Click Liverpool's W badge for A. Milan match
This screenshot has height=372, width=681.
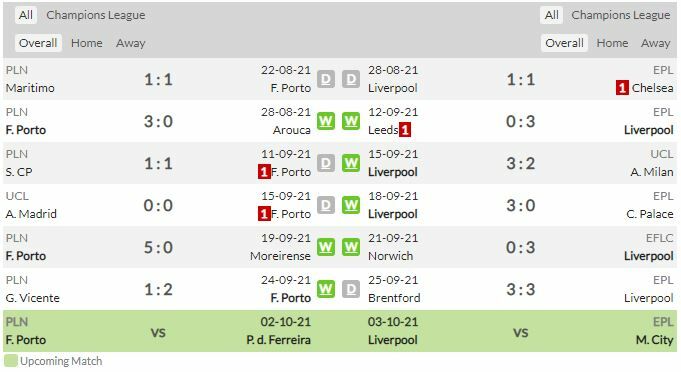coord(351,163)
